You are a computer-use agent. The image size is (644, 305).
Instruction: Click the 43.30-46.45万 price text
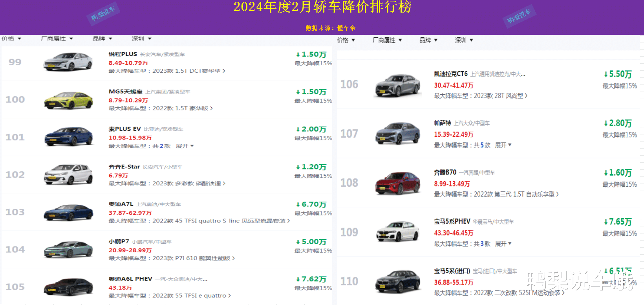pyautogui.click(x=454, y=233)
